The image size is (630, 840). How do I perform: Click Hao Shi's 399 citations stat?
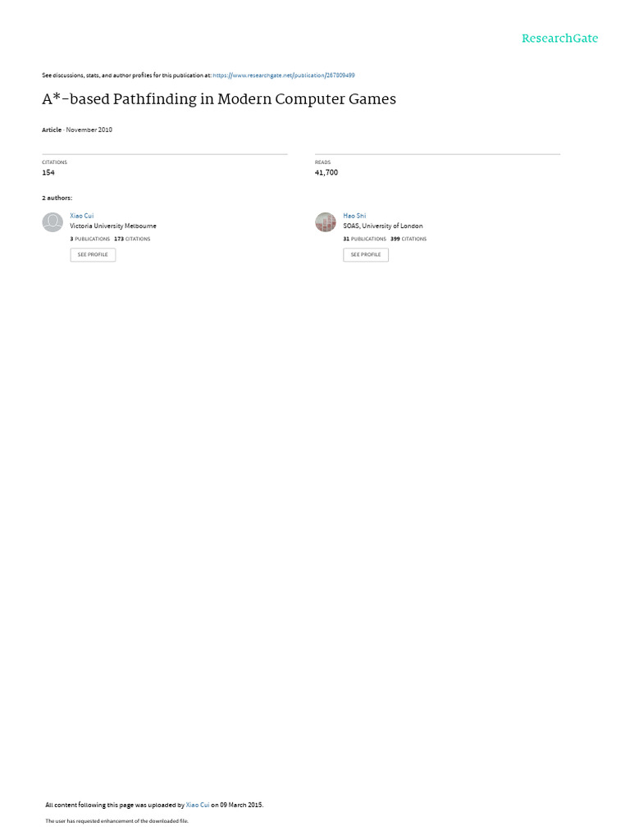point(409,239)
